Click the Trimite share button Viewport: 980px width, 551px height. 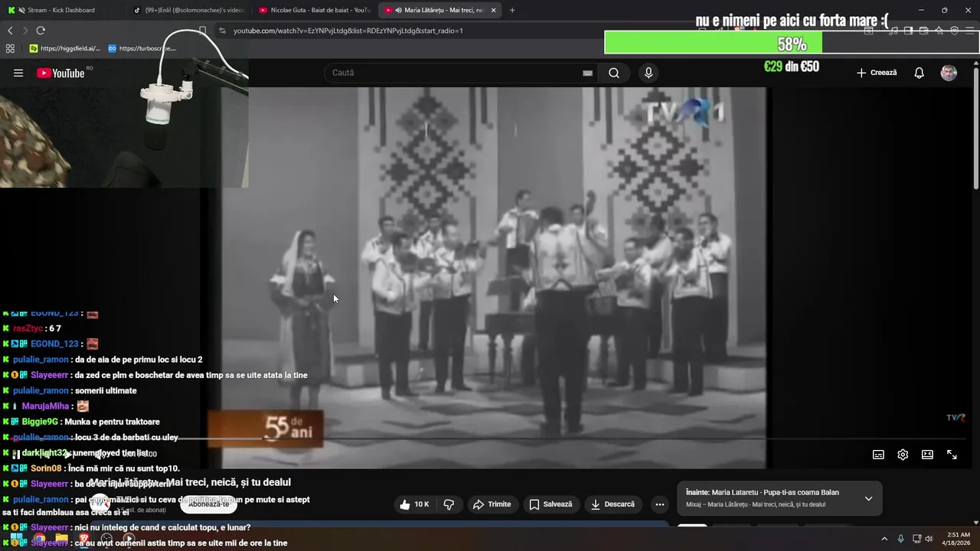(492, 504)
